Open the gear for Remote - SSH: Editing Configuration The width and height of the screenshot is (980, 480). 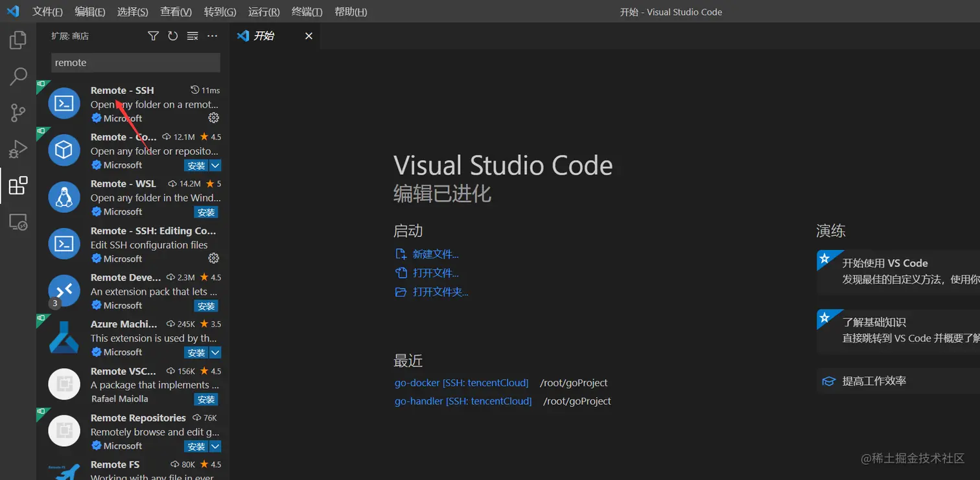(x=214, y=258)
